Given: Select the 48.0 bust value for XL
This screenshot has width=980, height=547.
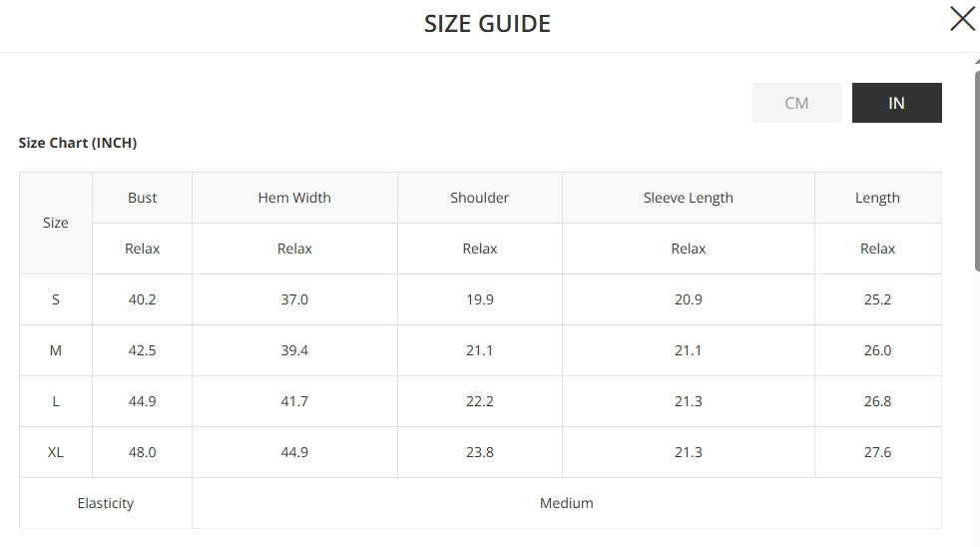Looking at the screenshot, I should pyautogui.click(x=143, y=452).
